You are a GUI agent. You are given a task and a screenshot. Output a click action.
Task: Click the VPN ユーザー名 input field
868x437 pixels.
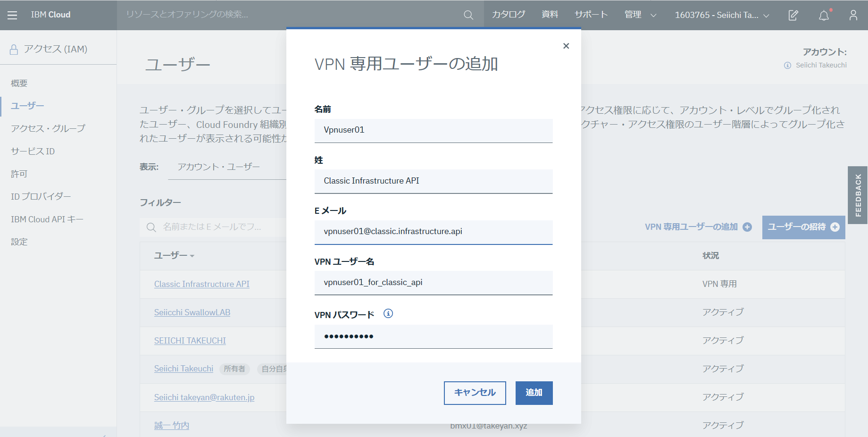click(433, 282)
